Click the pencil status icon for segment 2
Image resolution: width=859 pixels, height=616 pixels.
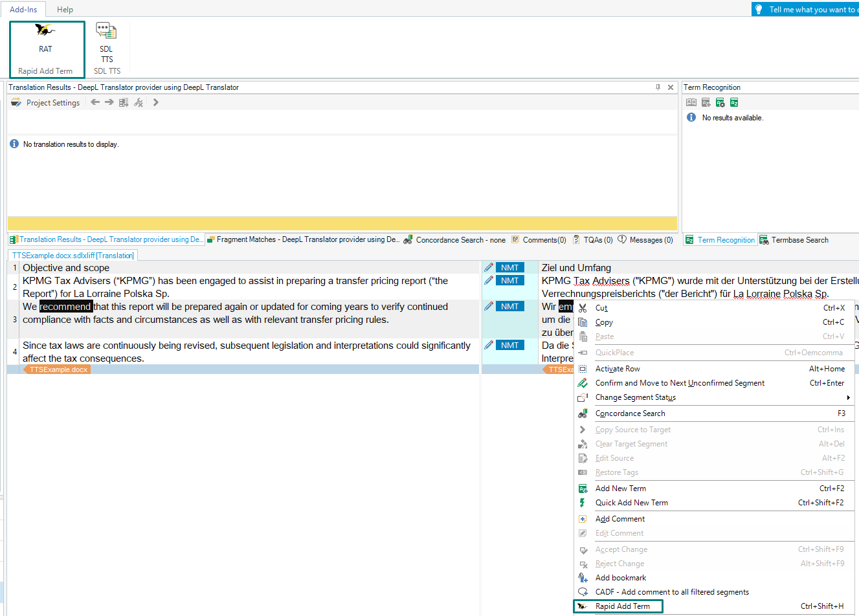pyautogui.click(x=489, y=280)
